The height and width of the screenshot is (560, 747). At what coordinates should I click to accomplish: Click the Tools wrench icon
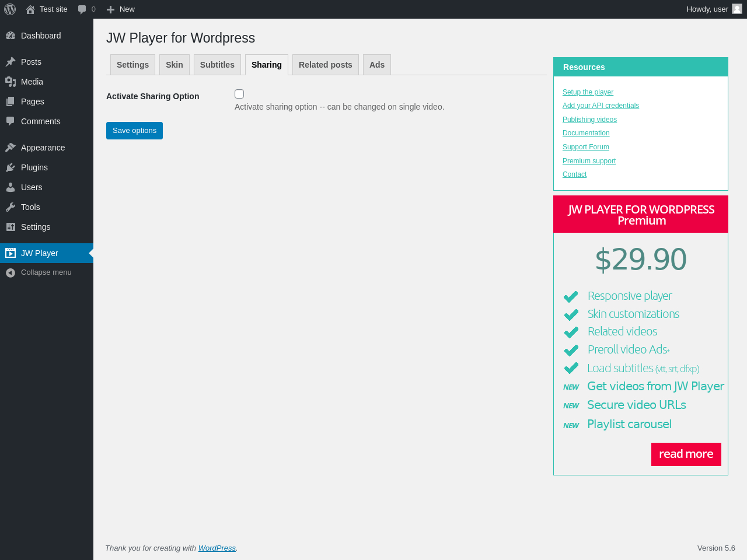tap(11, 207)
